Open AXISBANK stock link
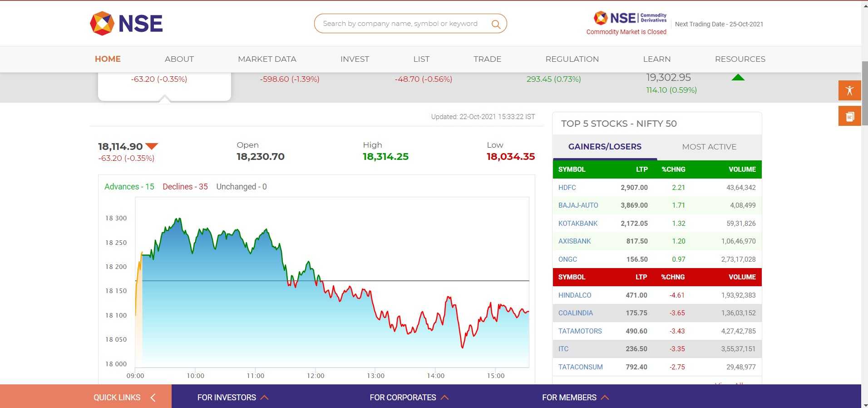Viewport: 868px width, 408px height. (x=574, y=241)
